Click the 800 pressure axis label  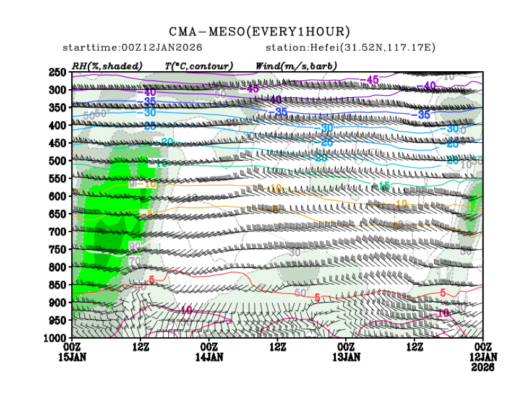pyautogui.click(x=58, y=267)
